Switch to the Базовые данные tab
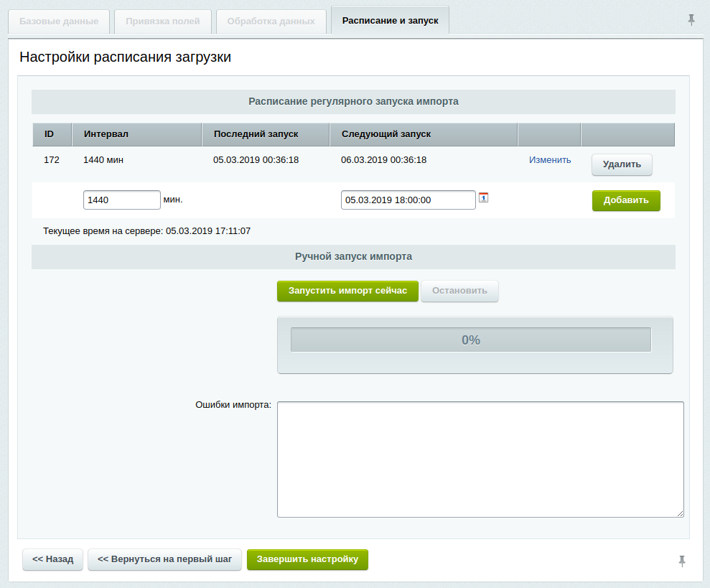The image size is (710, 588). coord(59,21)
